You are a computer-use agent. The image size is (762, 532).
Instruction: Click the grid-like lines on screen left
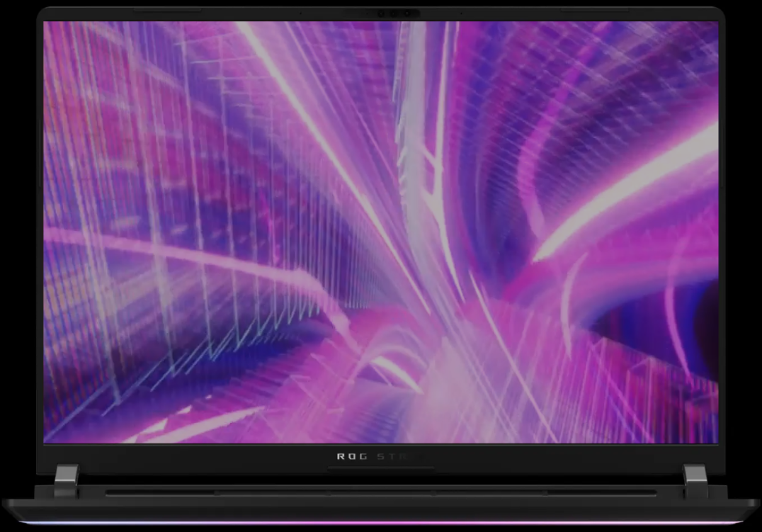142,213
